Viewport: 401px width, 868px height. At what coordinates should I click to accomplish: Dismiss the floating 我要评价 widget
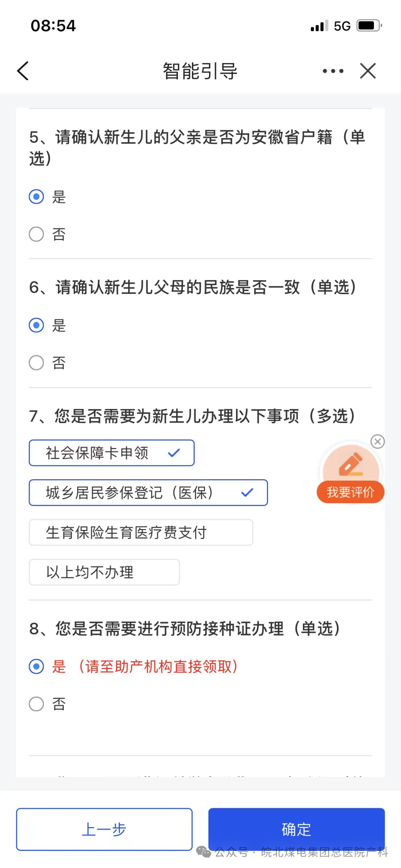pyautogui.click(x=378, y=442)
